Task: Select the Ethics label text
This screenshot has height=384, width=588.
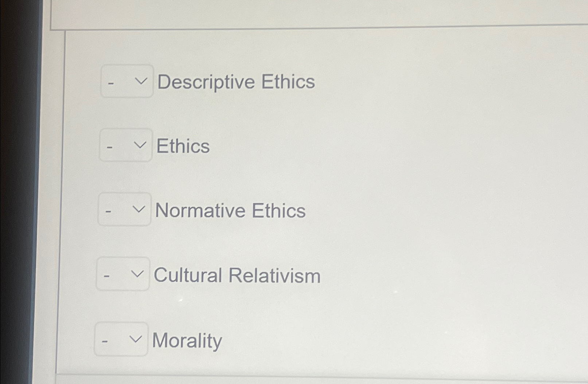Action: click(x=183, y=146)
